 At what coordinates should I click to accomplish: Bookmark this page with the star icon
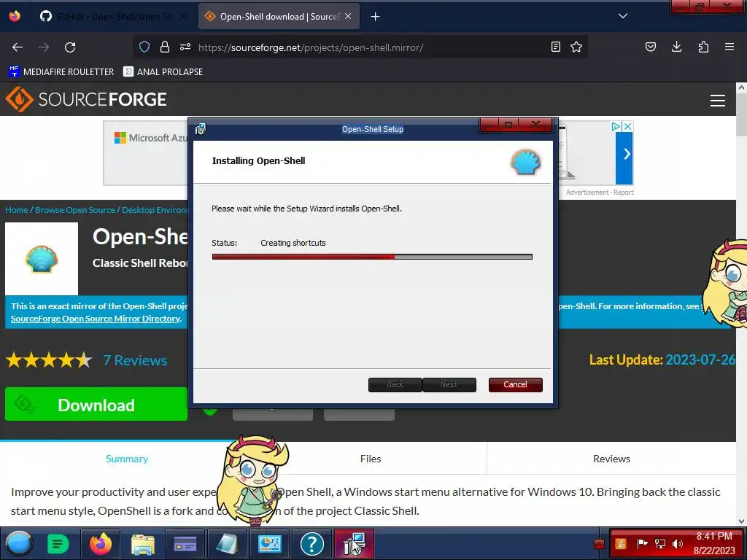pyautogui.click(x=576, y=47)
